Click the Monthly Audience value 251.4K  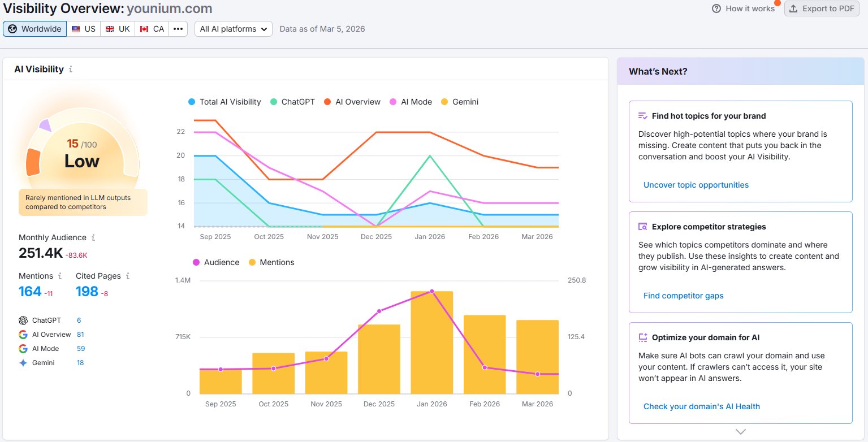[x=41, y=253]
